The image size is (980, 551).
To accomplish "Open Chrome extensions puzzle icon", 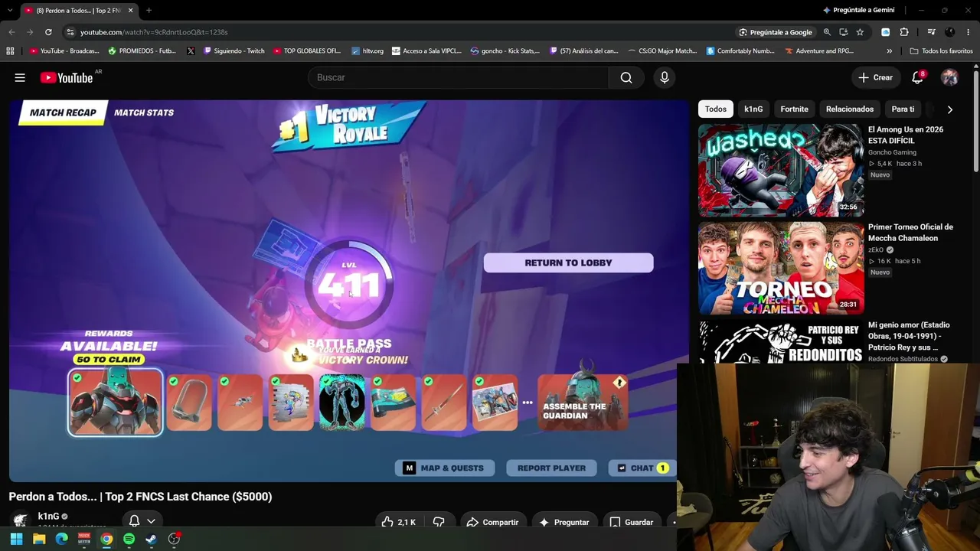I will coord(904,32).
